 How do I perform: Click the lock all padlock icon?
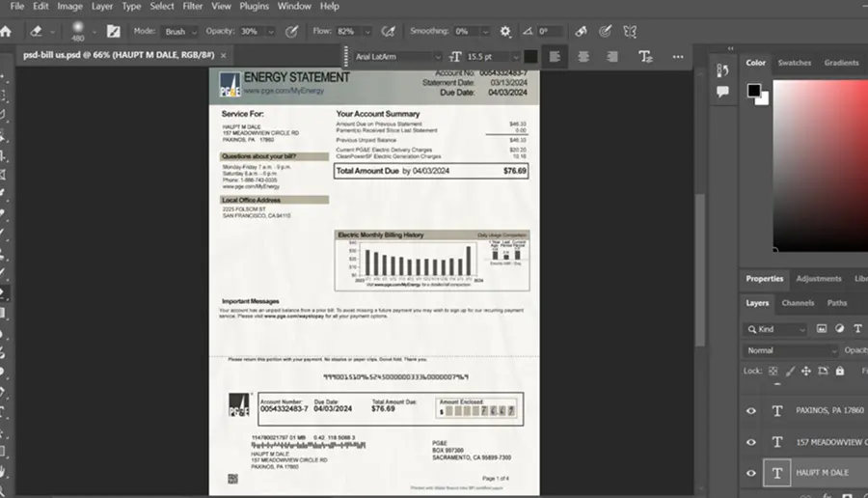[840, 372]
